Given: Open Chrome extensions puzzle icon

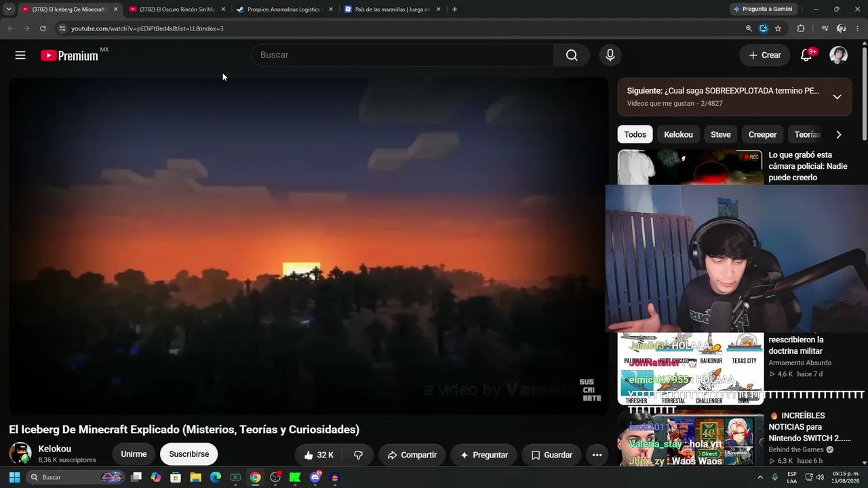Looking at the screenshot, I should 801,28.
